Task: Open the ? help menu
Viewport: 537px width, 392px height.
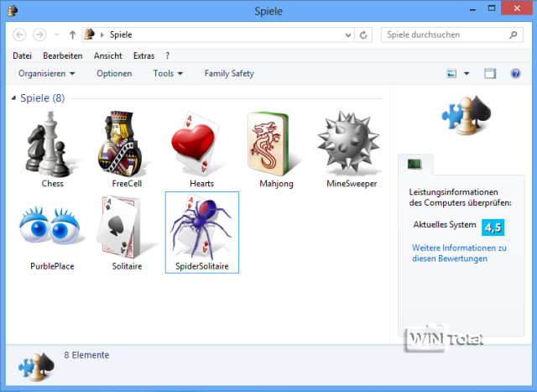Action: [x=168, y=55]
